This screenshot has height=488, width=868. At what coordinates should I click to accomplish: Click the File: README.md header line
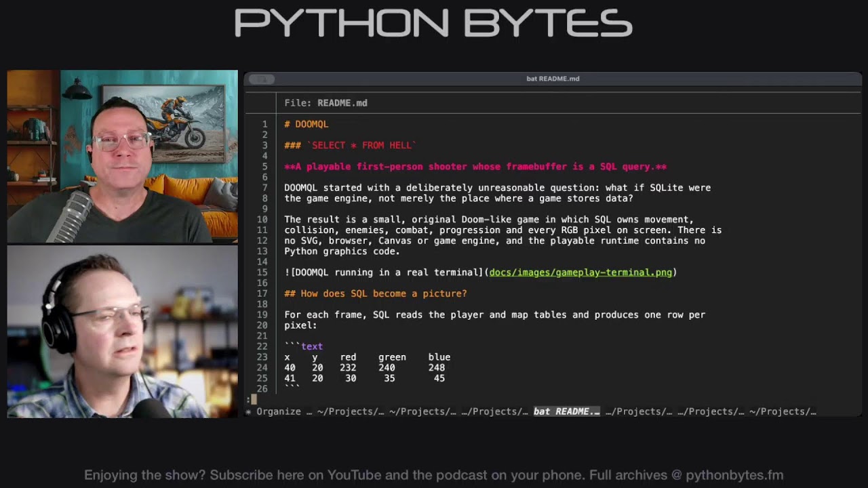(x=325, y=103)
